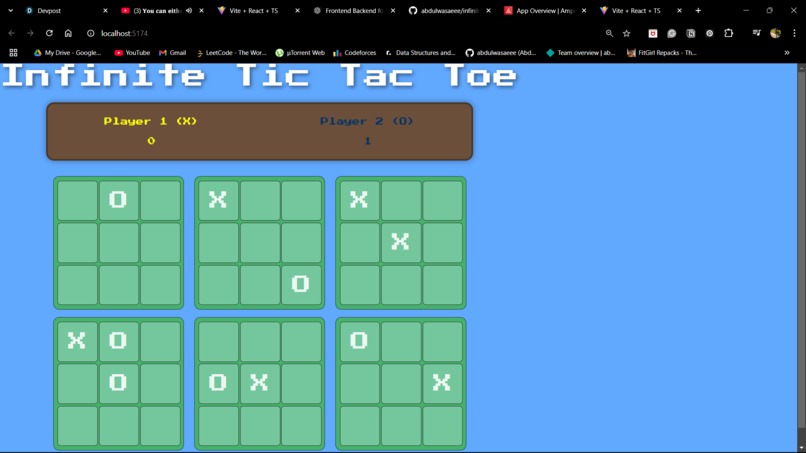The height and width of the screenshot is (453, 806).
Task: Click X cell in bottom-middle board
Action: coord(260,383)
